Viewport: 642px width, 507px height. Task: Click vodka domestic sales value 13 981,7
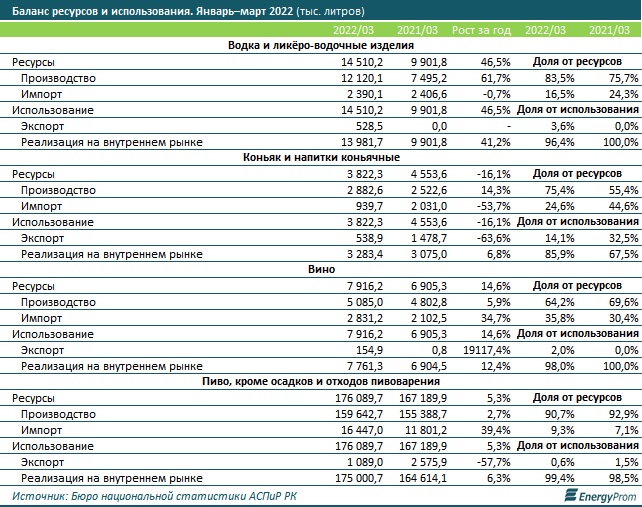pyautogui.click(x=362, y=142)
